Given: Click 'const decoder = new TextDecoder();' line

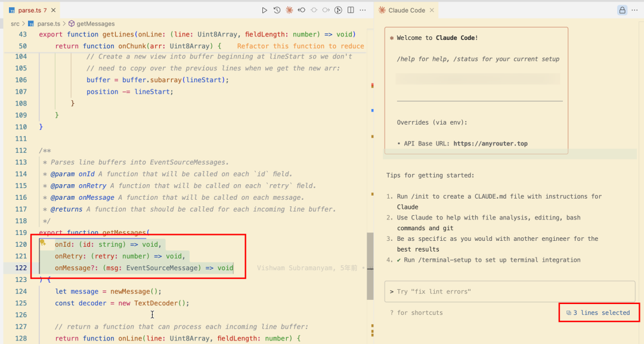Looking at the screenshot, I should tap(122, 303).
